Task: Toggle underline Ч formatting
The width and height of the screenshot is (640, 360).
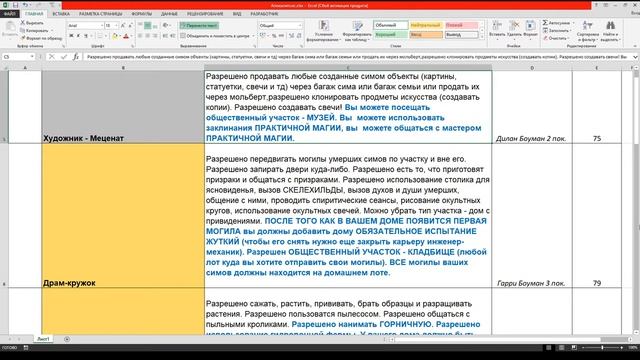Action: (x=86, y=36)
